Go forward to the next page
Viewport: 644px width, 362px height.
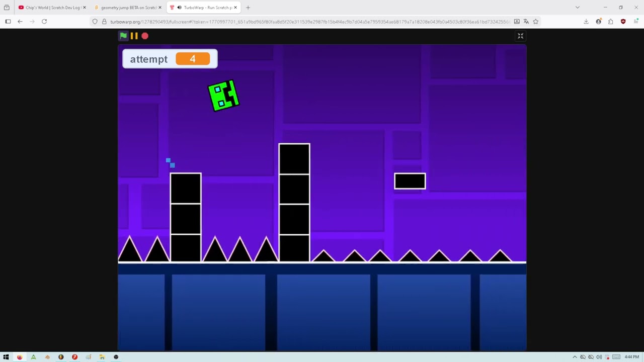coord(32,22)
